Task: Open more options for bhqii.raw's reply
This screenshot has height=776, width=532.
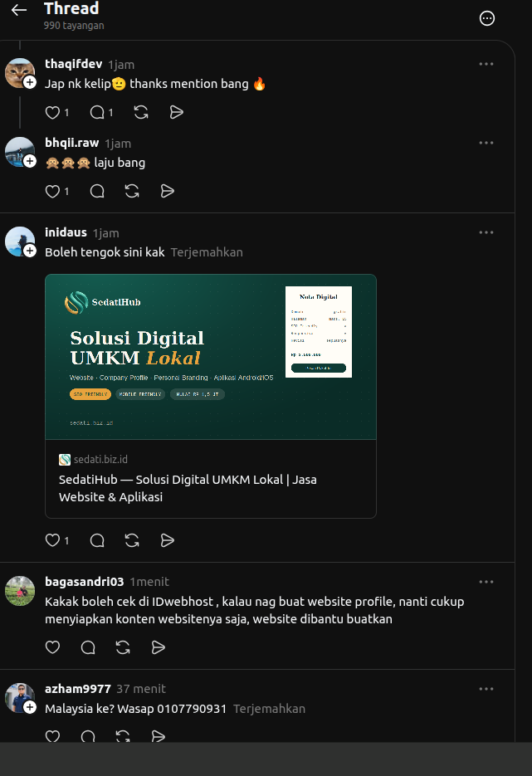Action: (486, 143)
